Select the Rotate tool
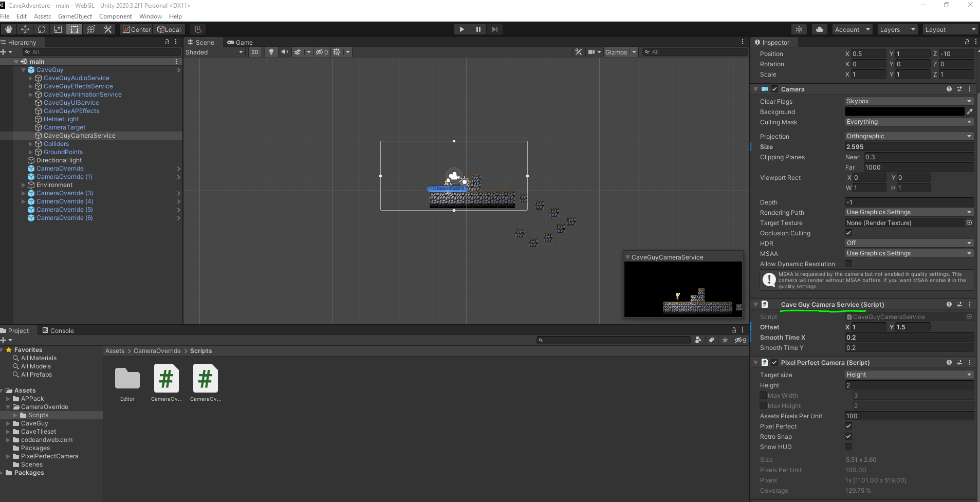This screenshot has width=980, height=502. pos(41,29)
